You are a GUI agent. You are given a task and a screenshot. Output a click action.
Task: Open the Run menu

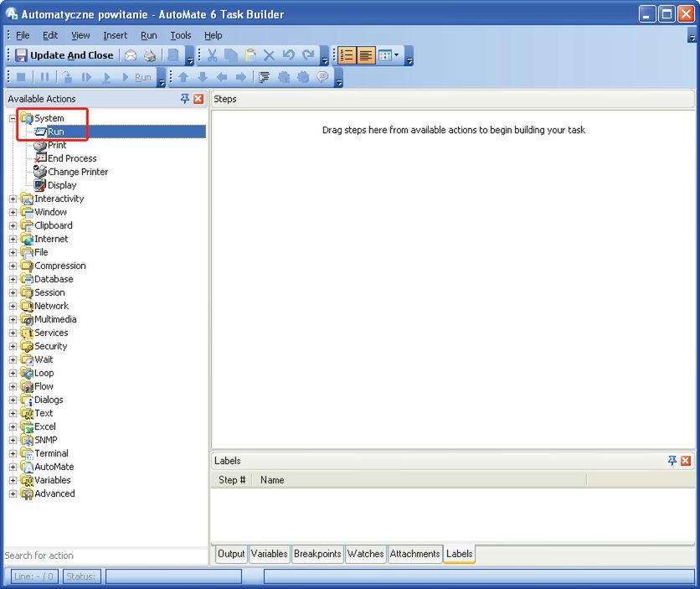[x=149, y=35]
